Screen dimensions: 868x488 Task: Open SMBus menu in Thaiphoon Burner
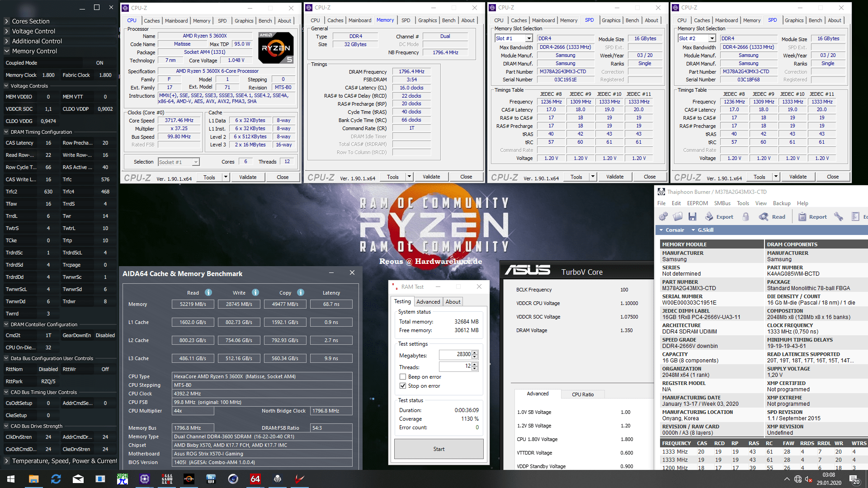coord(722,203)
